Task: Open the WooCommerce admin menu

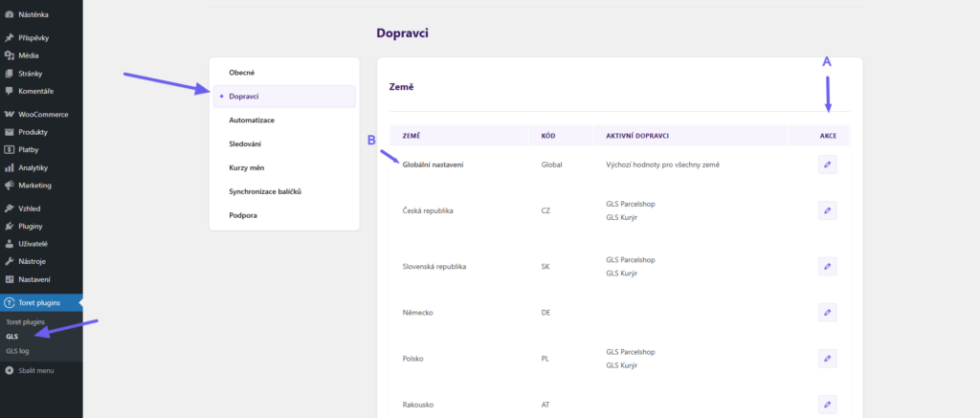Action: click(x=43, y=114)
